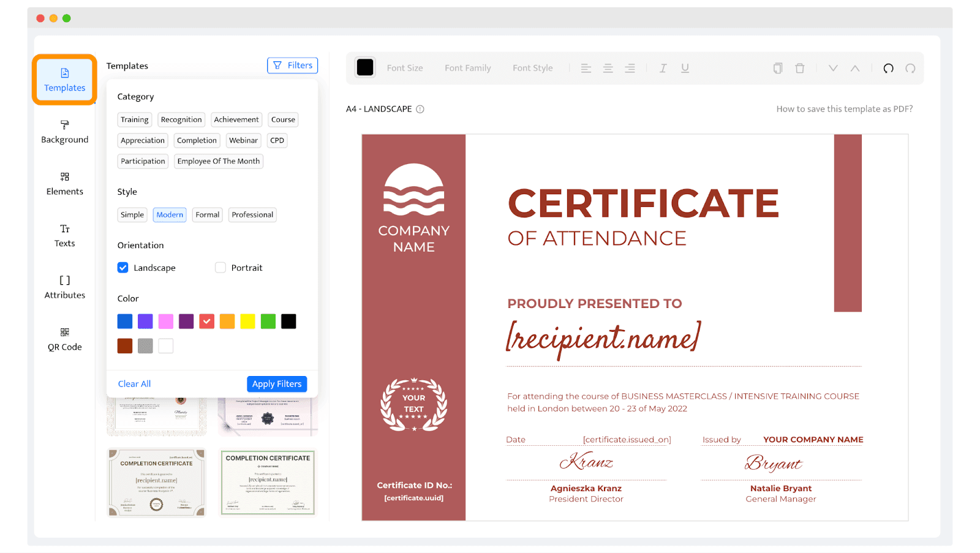Open the Font Size dropdown
This screenshot has width=980, height=553.
(405, 68)
